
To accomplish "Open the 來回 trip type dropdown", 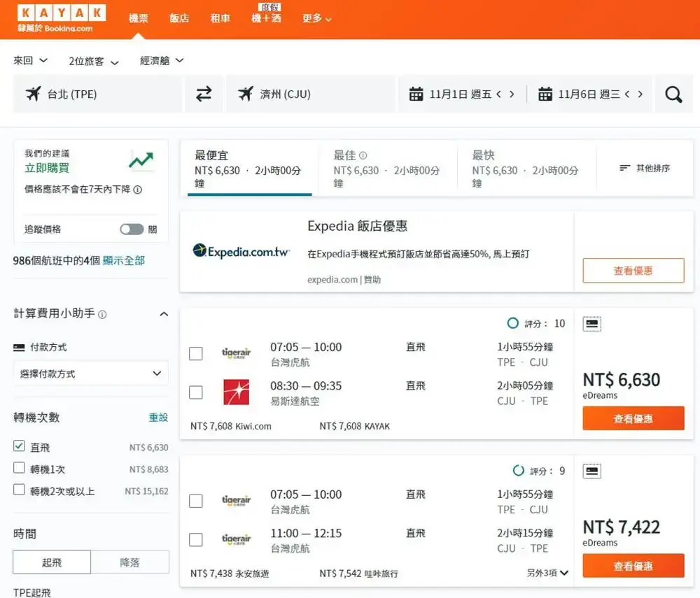I will 30,60.
